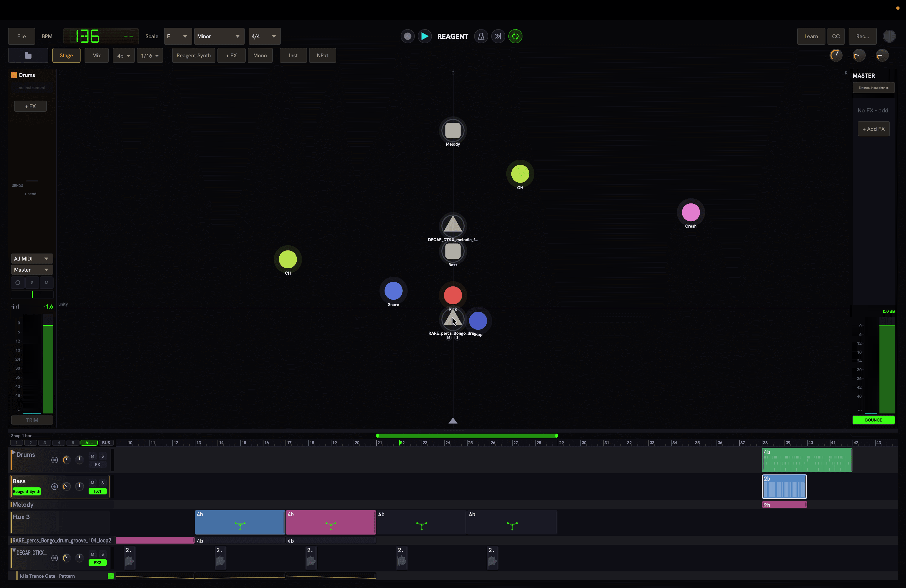This screenshot has width=906, height=588.
Task: Switch to the Mix view tab
Action: tap(97, 56)
